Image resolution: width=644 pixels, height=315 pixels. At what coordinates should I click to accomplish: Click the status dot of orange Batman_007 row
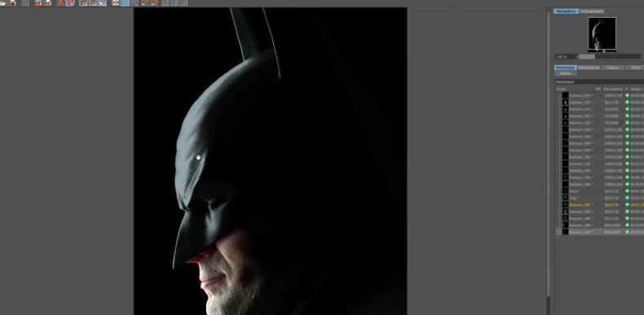(x=627, y=204)
